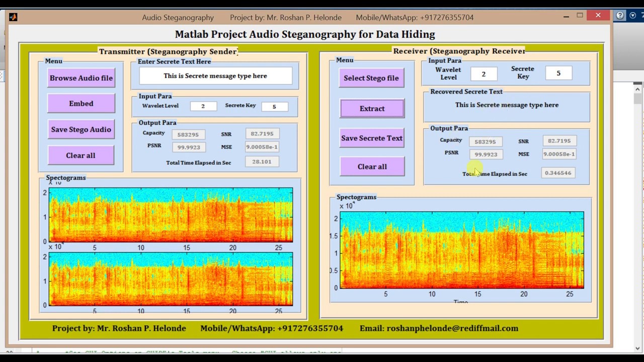Select receiver Capacity value 583295

point(485,142)
